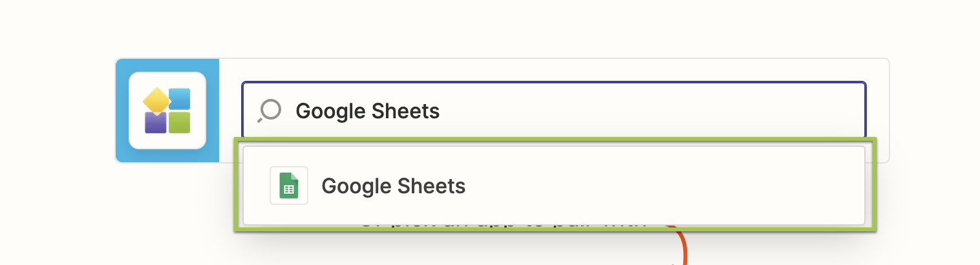Click the partially hidden "pick an app" text
The width and height of the screenshot is (980, 265).
(504, 223)
